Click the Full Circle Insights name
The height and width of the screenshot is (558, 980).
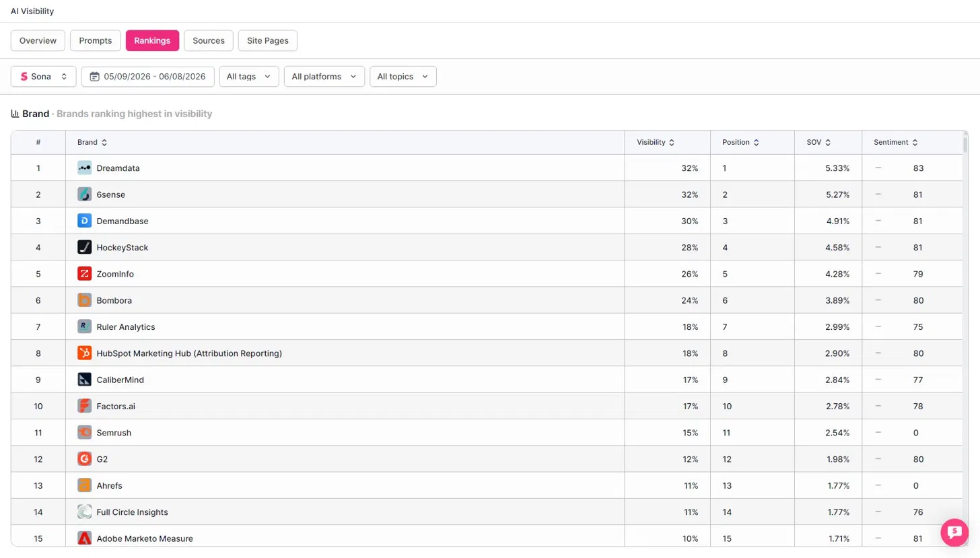133,512
